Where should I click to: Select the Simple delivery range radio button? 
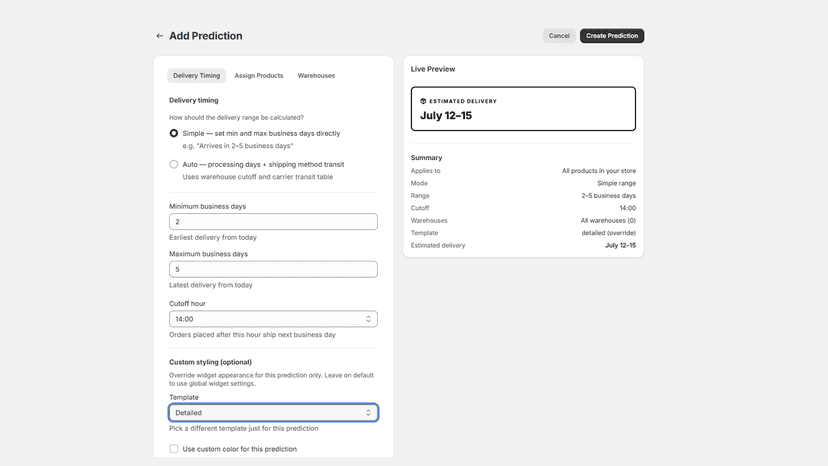(174, 133)
